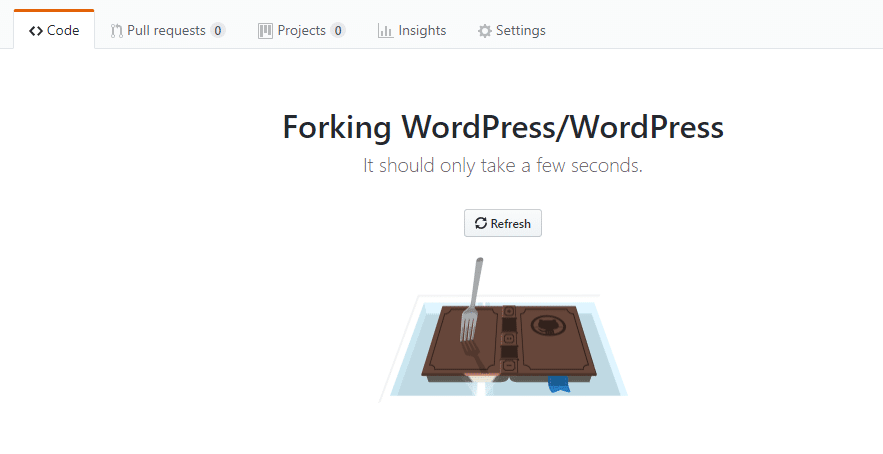Click the Code tab angle-brackets icon
The height and width of the screenshot is (454, 883).
(x=36, y=31)
